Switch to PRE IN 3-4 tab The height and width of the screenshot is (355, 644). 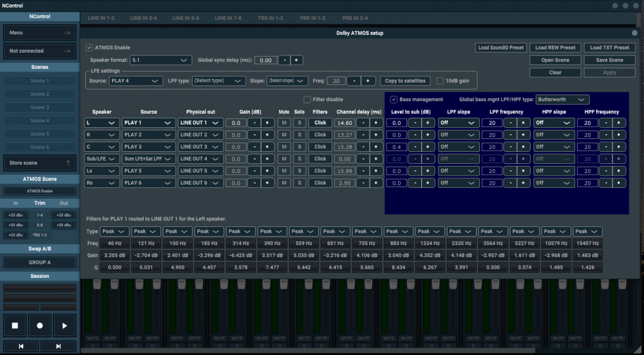point(355,18)
